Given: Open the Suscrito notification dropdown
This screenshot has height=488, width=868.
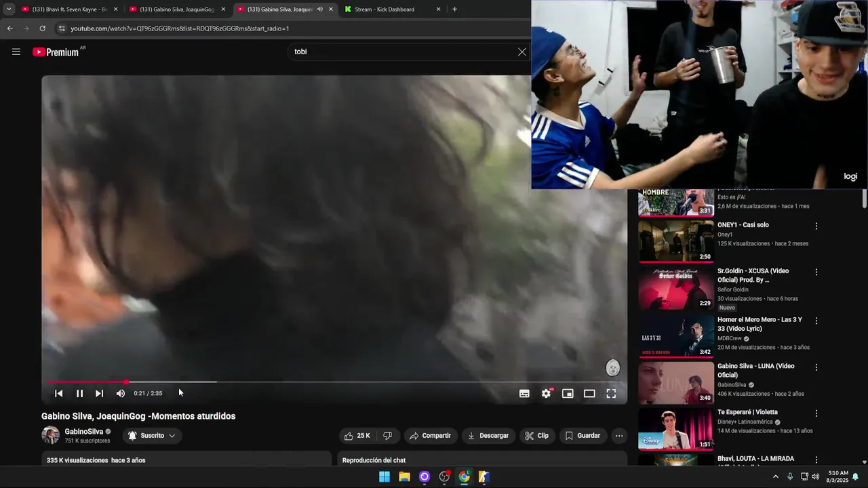Looking at the screenshot, I should coord(152,436).
